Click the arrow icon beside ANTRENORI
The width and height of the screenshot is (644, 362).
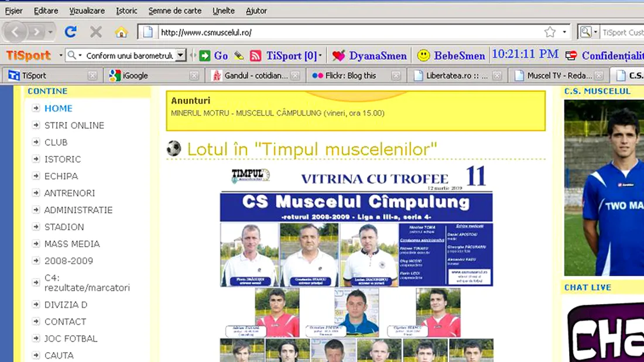coord(36,192)
